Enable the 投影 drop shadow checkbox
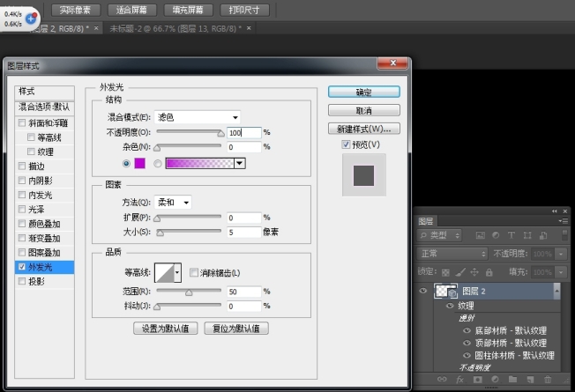 click(22, 282)
